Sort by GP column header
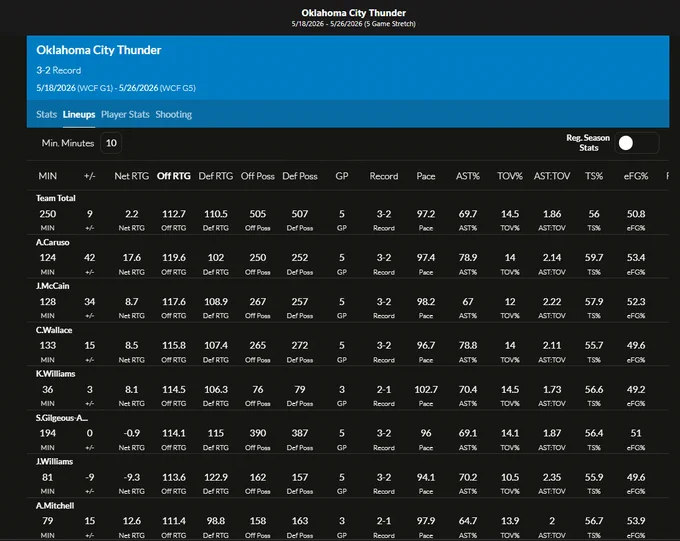The height and width of the screenshot is (541, 680). pos(342,176)
